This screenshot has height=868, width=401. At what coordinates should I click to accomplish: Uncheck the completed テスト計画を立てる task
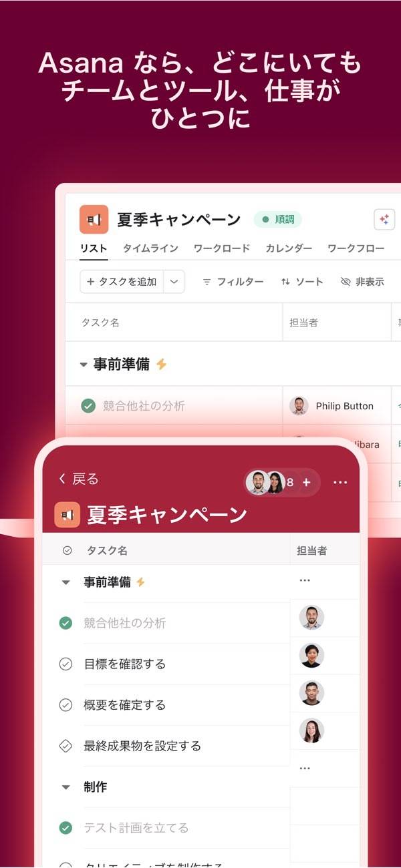click(65, 827)
